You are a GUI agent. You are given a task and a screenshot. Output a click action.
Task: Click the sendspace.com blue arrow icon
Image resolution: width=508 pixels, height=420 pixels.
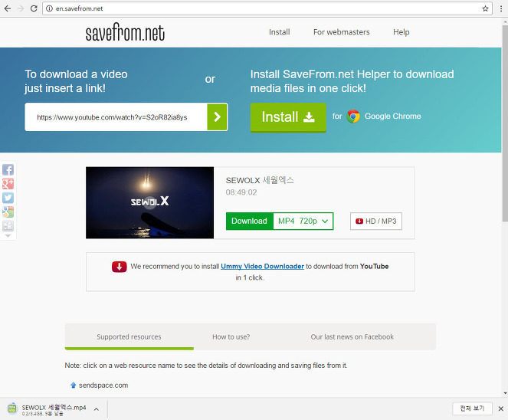[74, 385]
